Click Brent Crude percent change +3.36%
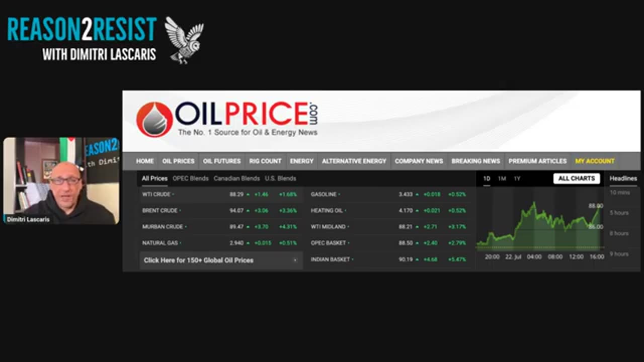 coord(288,211)
